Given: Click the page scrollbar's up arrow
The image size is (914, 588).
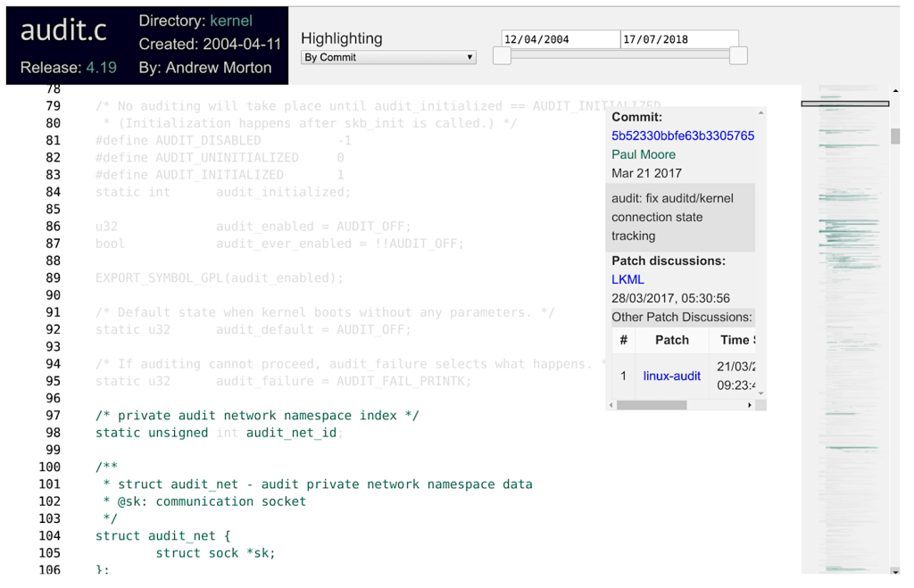Looking at the screenshot, I should click(895, 91).
